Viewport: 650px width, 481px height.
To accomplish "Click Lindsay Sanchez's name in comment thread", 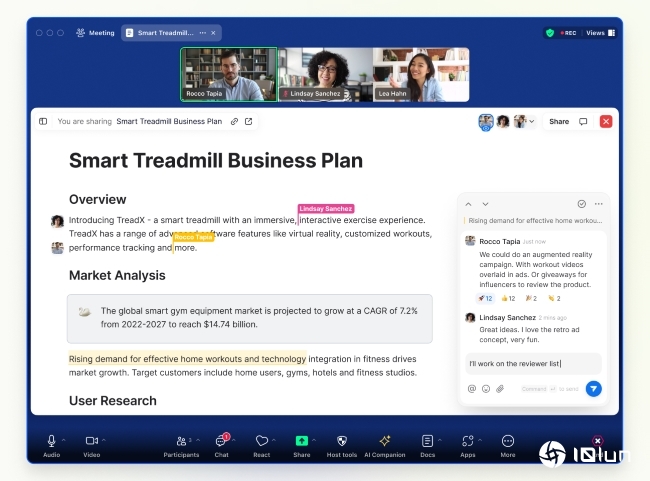I will (507, 318).
